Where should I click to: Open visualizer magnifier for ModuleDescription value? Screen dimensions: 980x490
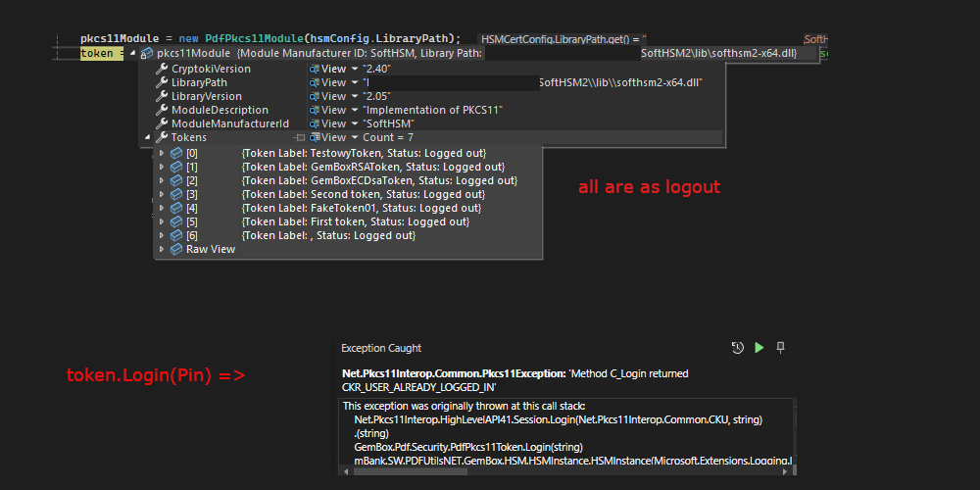click(x=315, y=110)
